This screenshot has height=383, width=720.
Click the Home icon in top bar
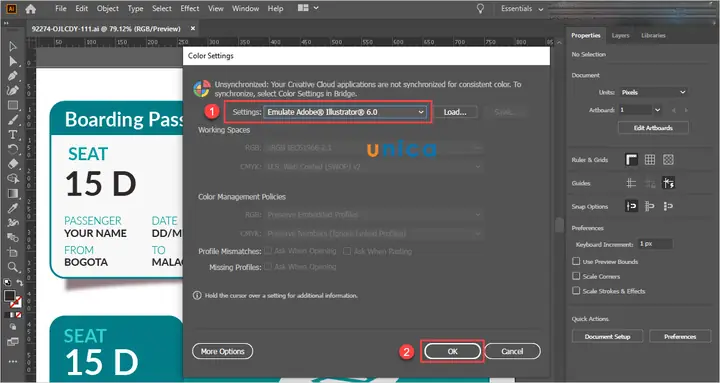click(31, 9)
